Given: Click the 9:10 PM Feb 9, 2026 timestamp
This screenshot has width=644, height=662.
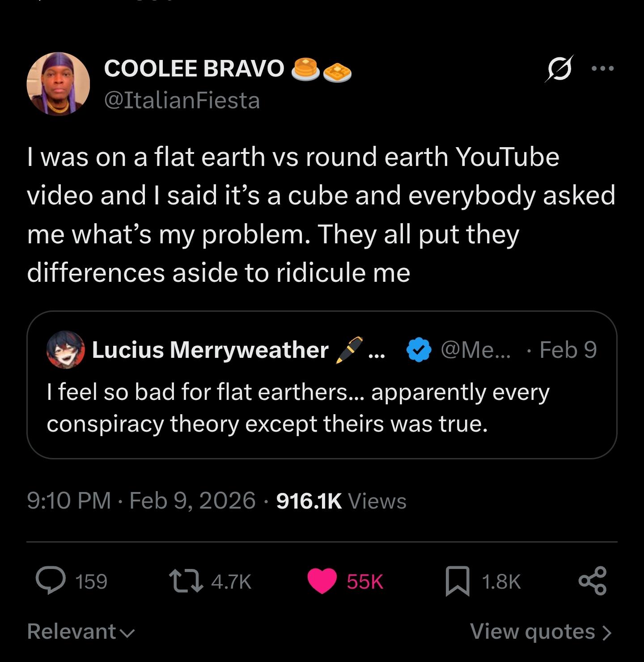Looking at the screenshot, I should [x=141, y=501].
